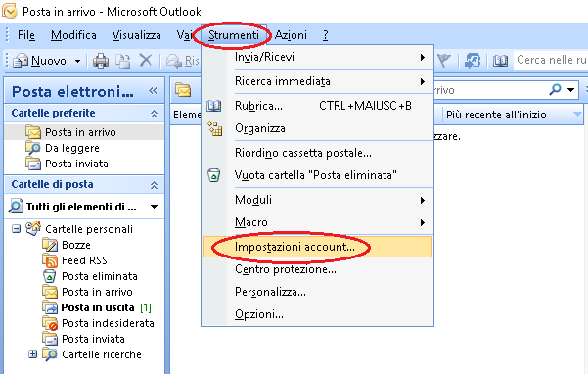588x374 pixels.
Task: Collapse the Cartelle di posta section
Action: click(x=154, y=185)
